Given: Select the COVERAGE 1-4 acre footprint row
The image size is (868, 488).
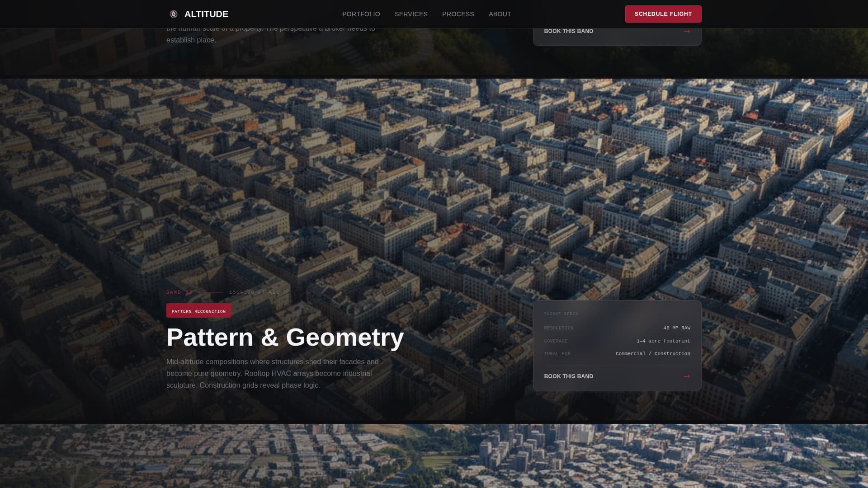Looking at the screenshot, I should tap(617, 341).
